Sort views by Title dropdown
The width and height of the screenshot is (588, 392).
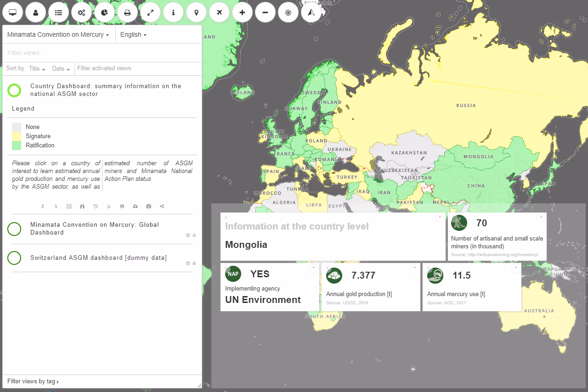37,69
